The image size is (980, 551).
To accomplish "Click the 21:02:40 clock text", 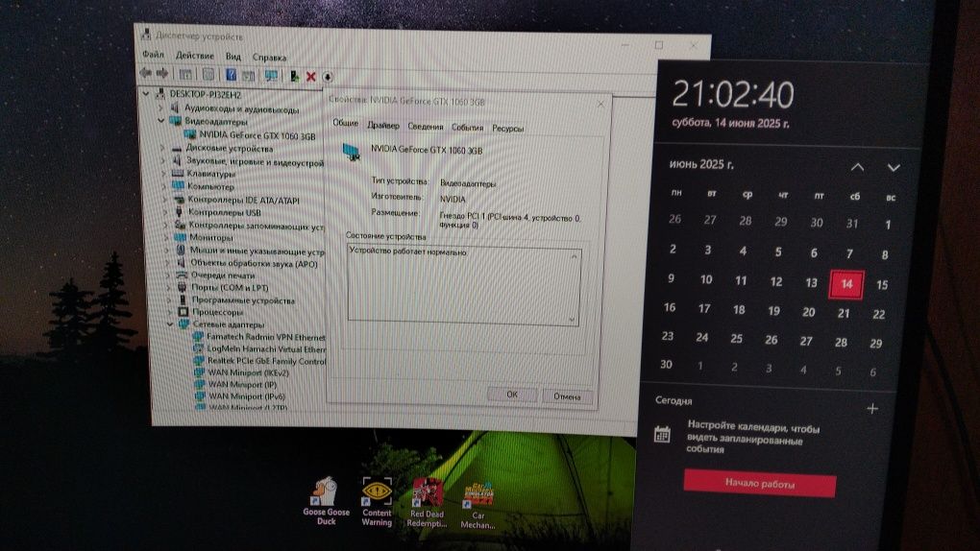I will pos(732,94).
